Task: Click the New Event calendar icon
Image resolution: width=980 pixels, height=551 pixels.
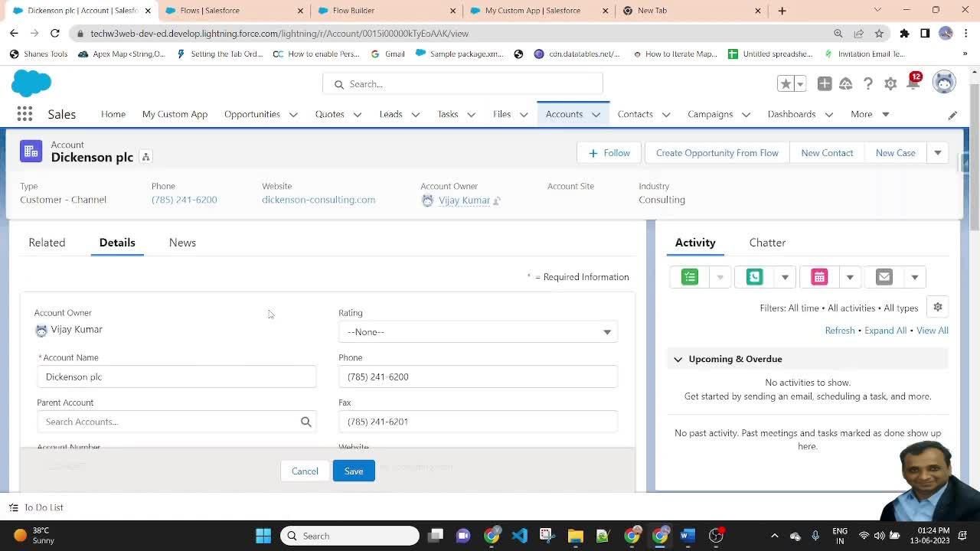Action: tap(819, 277)
